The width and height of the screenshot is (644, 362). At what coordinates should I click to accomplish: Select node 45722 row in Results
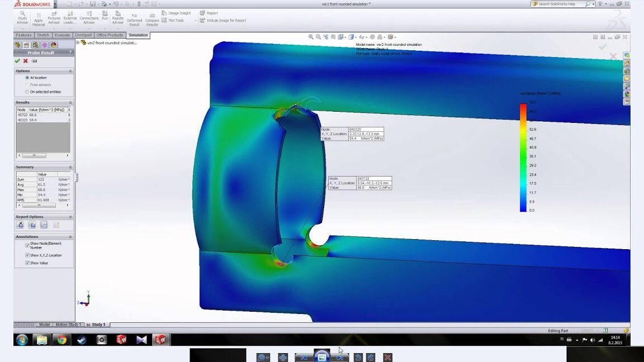pyautogui.click(x=43, y=115)
